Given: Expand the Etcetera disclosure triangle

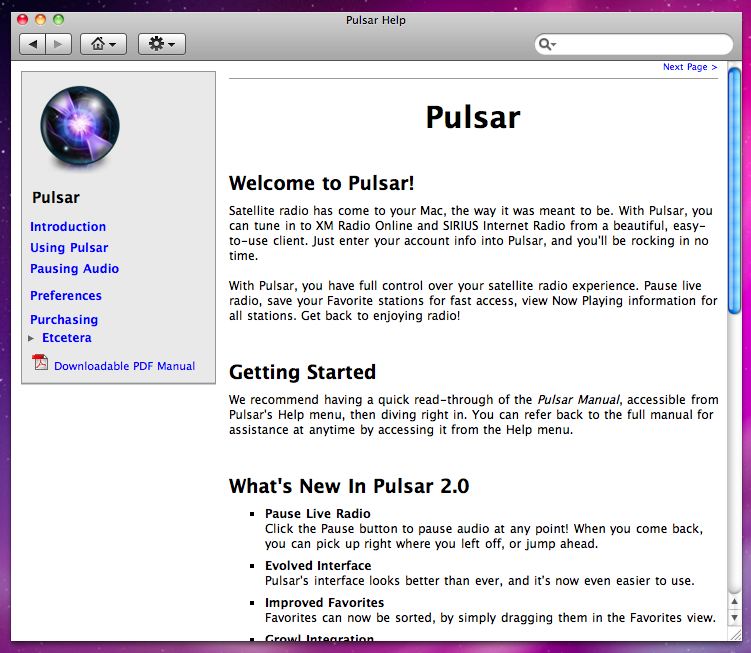Looking at the screenshot, I should click(x=31, y=338).
